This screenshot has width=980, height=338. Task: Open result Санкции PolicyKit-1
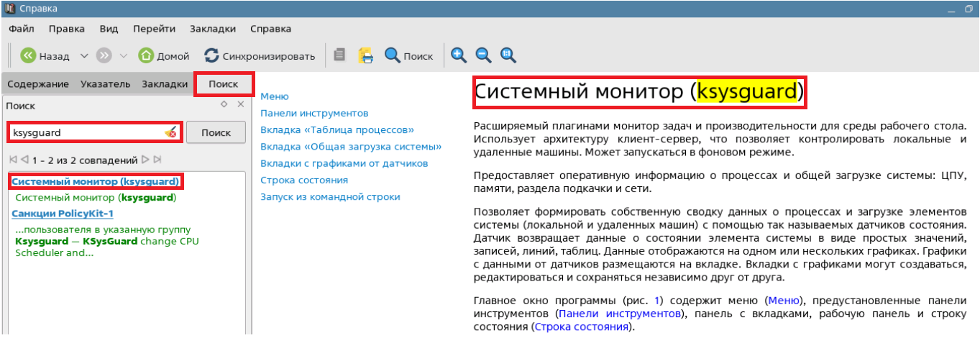tap(63, 214)
